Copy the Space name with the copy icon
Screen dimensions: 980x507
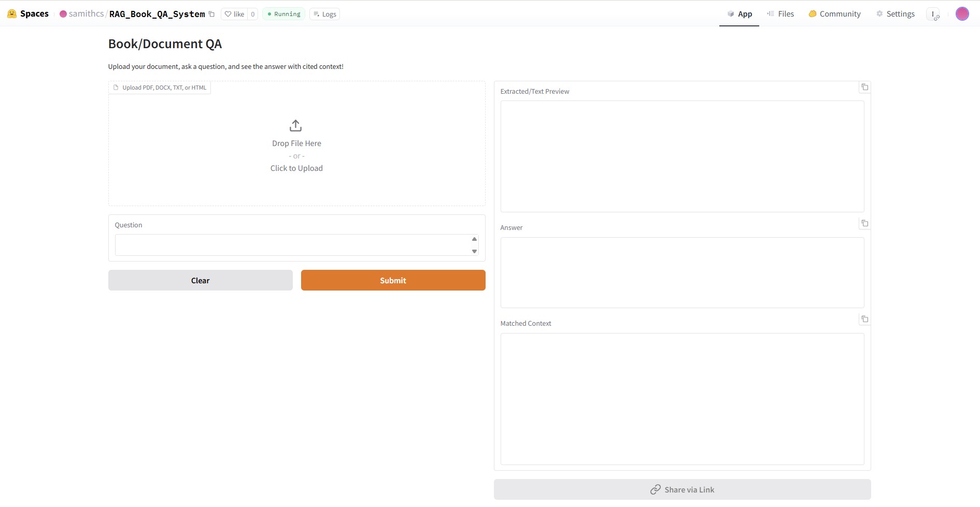coord(211,14)
